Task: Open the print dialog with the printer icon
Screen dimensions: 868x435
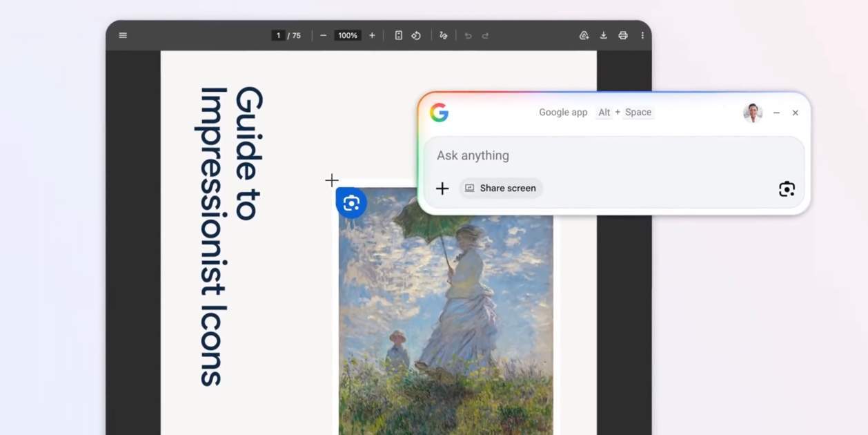Action: 622,35
